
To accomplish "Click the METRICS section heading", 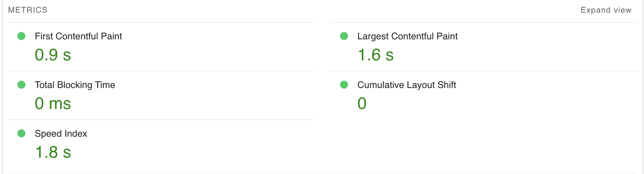I will (x=28, y=10).
